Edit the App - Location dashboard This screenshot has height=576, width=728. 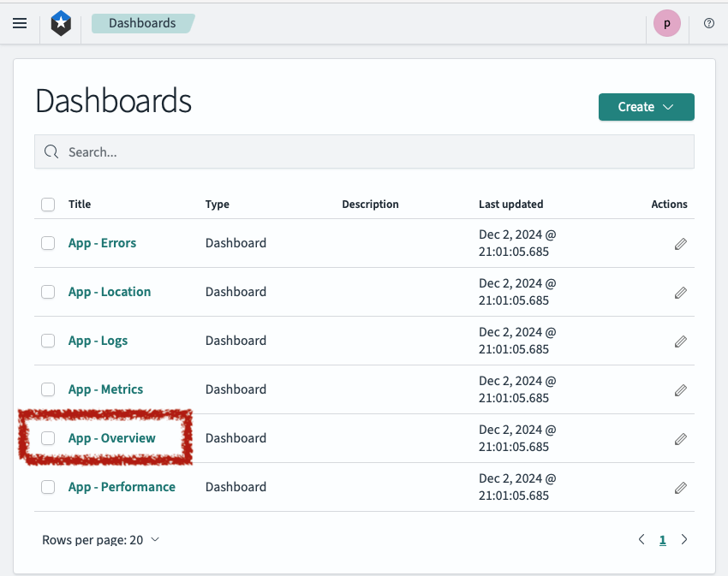[680, 293]
